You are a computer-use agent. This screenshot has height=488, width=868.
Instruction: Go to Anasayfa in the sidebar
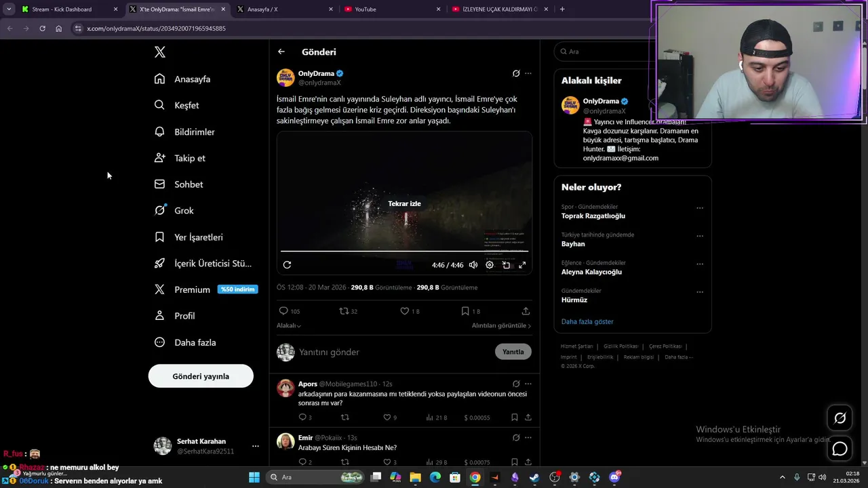[183, 79]
